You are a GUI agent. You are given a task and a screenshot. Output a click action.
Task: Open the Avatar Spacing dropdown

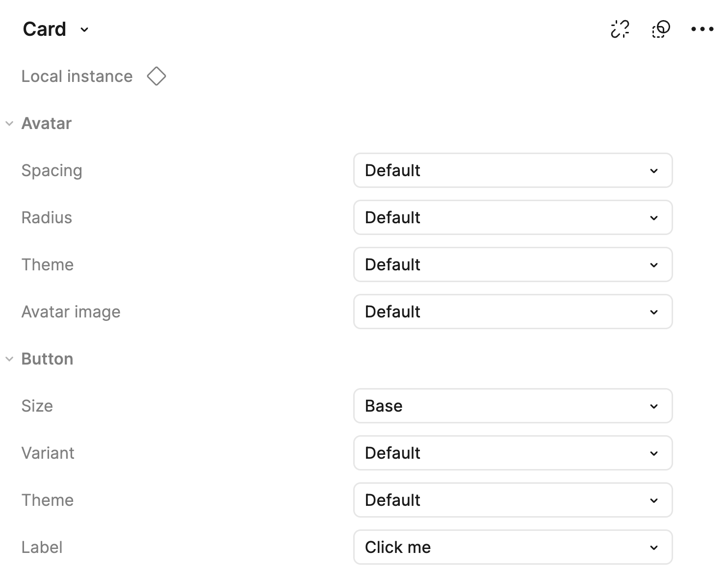(x=513, y=170)
